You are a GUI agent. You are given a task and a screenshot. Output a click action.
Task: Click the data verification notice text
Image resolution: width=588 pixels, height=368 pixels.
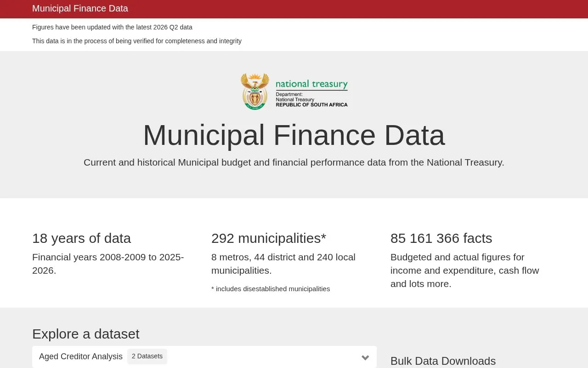[x=137, y=41]
